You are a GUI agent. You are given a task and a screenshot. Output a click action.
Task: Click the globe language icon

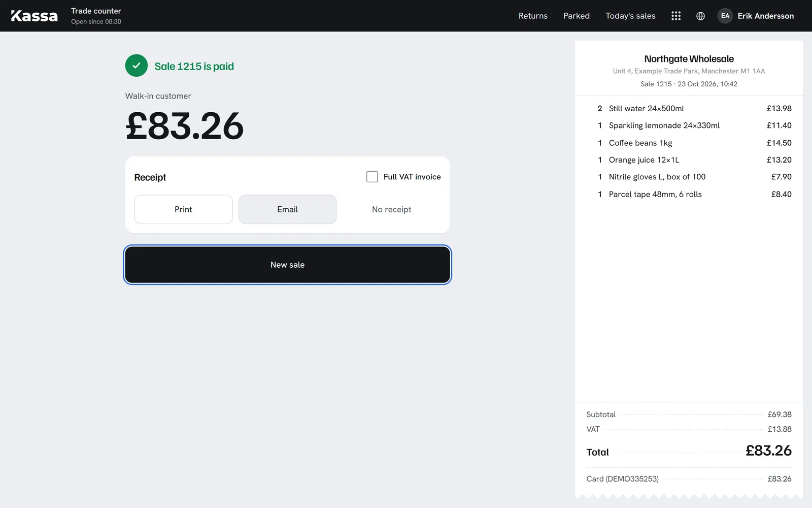click(700, 16)
